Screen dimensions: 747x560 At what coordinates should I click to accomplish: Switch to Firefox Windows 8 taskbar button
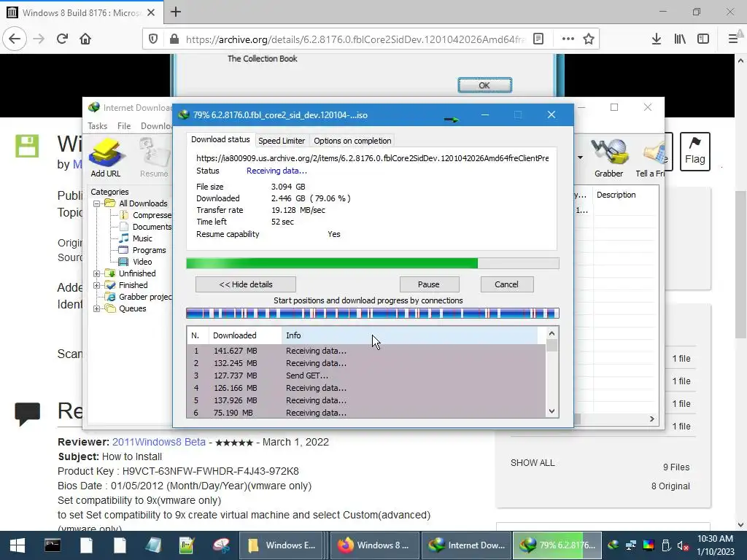[x=374, y=545]
